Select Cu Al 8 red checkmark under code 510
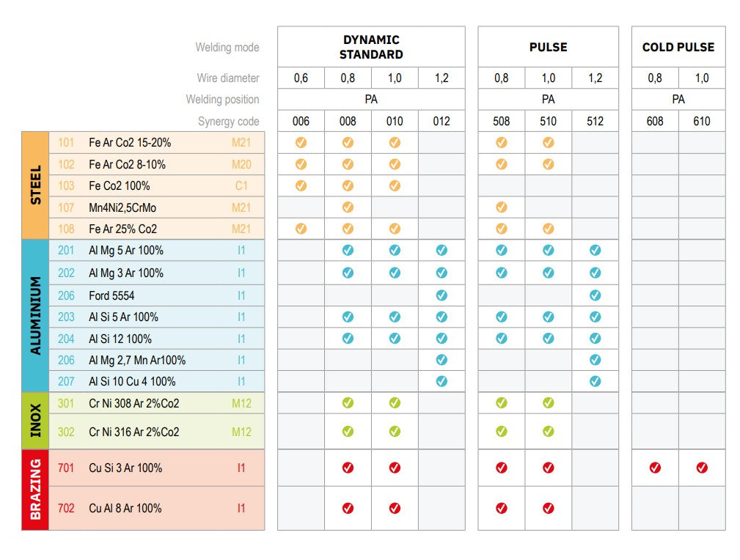 (548, 507)
